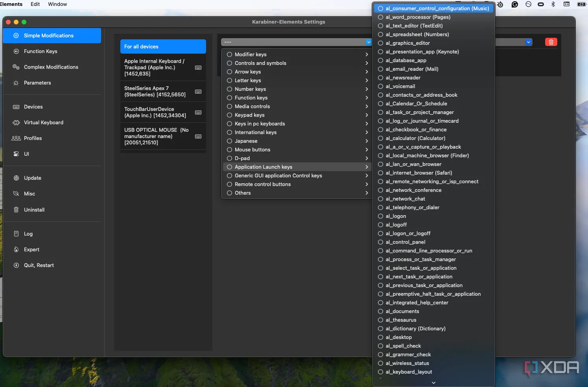The height and width of the screenshot is (387, 588).
Task: Open the Edit menu
Action: (x=35, y=4)
